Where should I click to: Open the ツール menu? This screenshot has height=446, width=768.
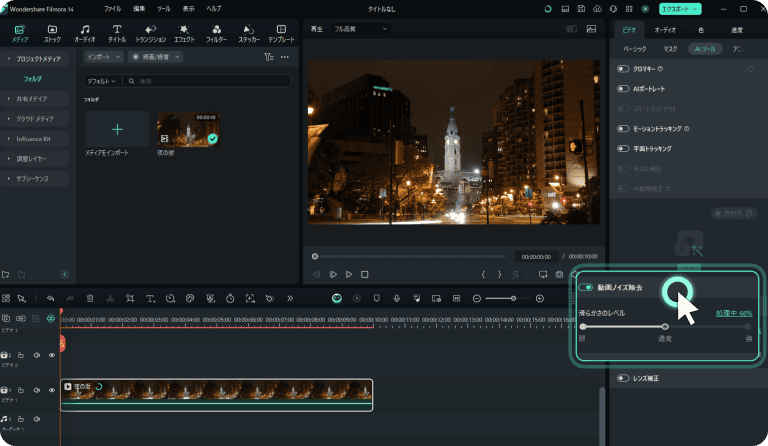click(x=164, y=9)
